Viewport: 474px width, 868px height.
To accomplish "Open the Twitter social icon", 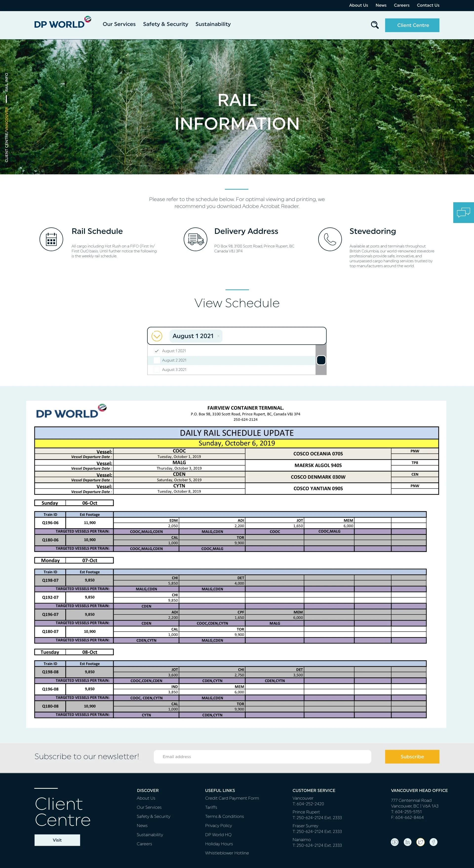I will click(x=420, y=842).
